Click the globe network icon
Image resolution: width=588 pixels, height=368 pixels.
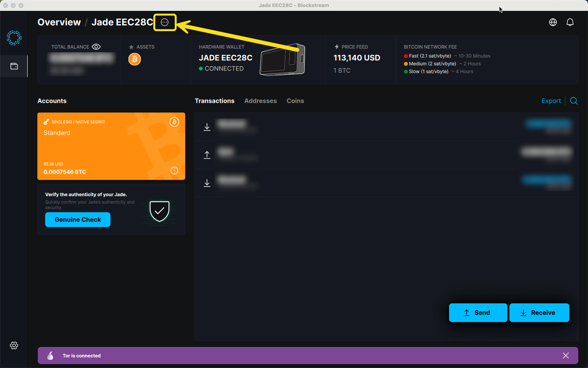(553, 22)
